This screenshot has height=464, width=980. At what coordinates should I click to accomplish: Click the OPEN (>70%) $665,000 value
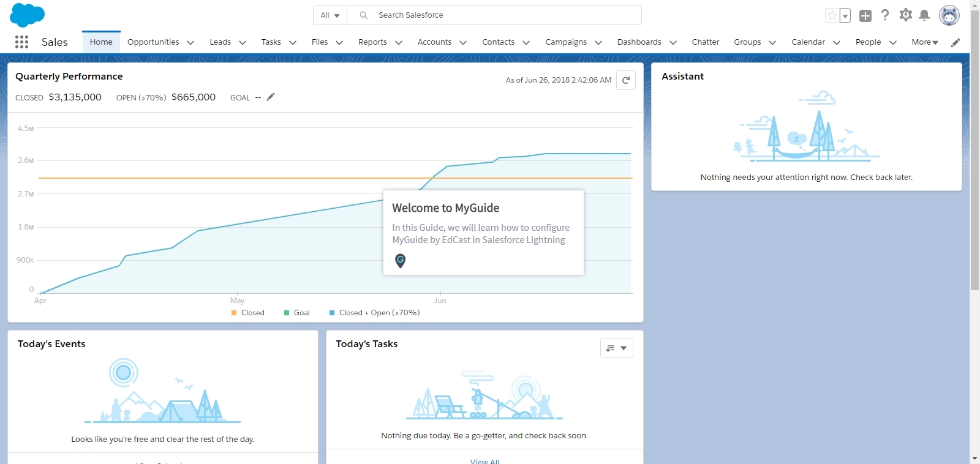(194, 97)
